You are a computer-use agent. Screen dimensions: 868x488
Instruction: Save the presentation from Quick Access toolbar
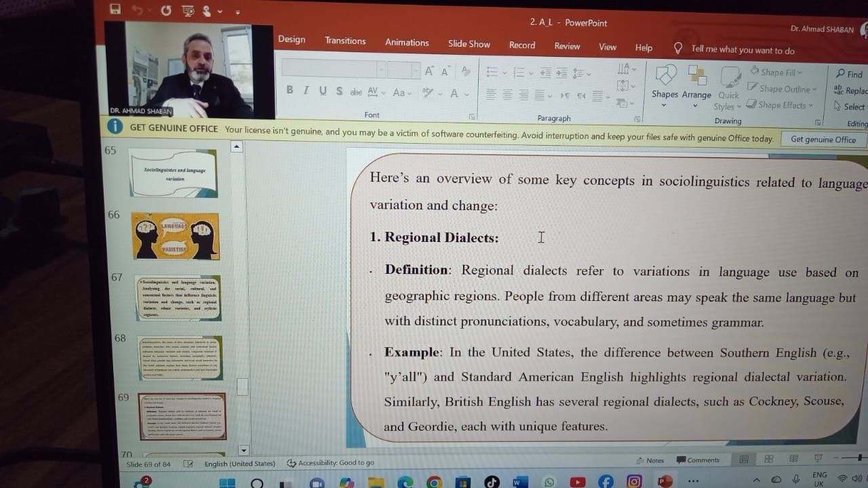pyautogui.click(x=115, y=9)
